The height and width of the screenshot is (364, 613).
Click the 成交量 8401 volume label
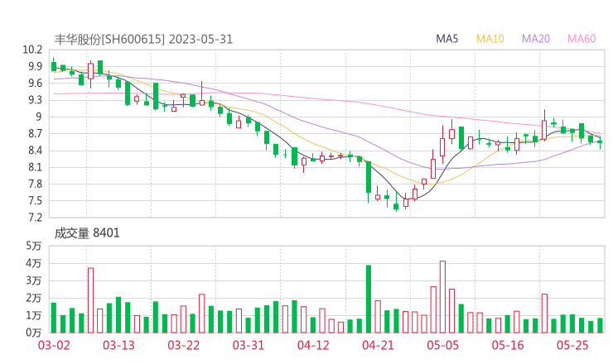tap(87, 233)
